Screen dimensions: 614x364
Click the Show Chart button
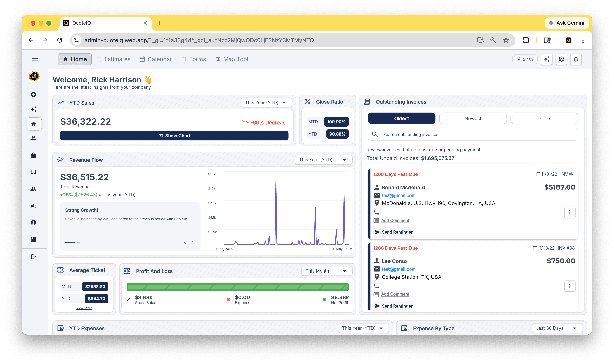(174, 136)
